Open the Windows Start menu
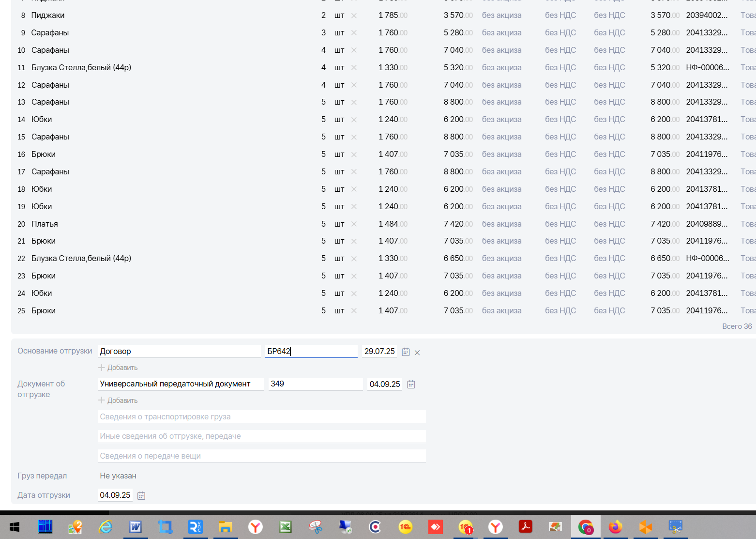Screen dimensions: 756x539 click(15, 527)
